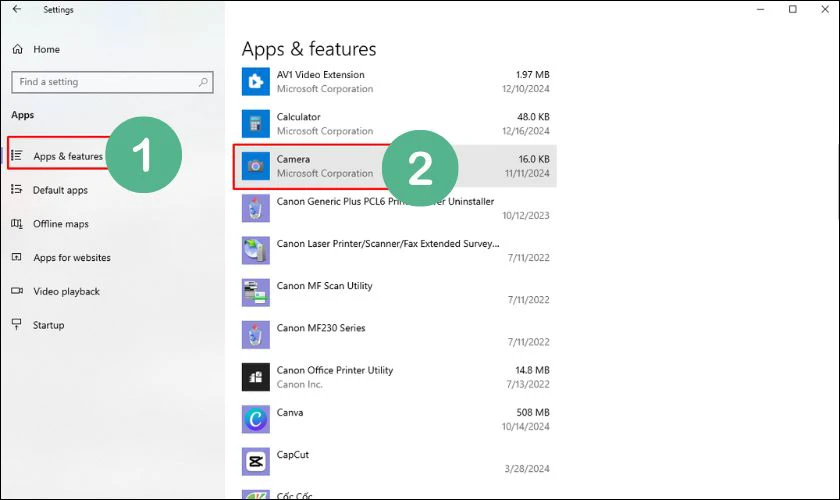Click the Apps & features list icon
Screen dimensions: 840x500
click(17, 155)
